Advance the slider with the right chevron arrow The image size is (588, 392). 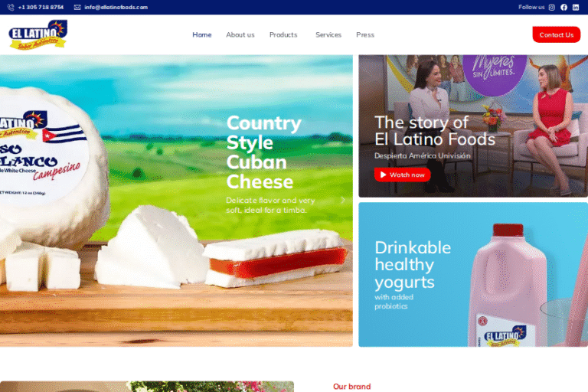(343, 201)
